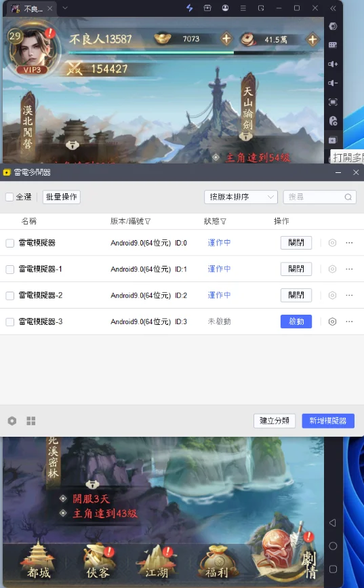Image resolution: width=364 pixels, height=588 pixels.
Task: Click the pop-out window icon in titlebar
Action: tap(261, 8)
